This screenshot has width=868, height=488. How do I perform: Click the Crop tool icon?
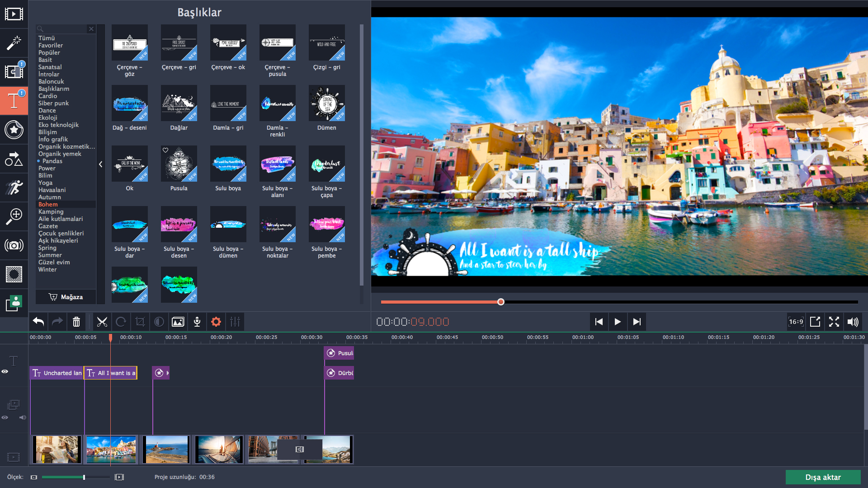pos(140,322)
